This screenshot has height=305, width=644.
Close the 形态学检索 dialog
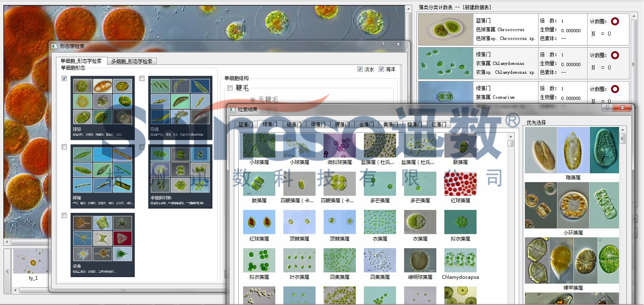click(x=398, y=45)
